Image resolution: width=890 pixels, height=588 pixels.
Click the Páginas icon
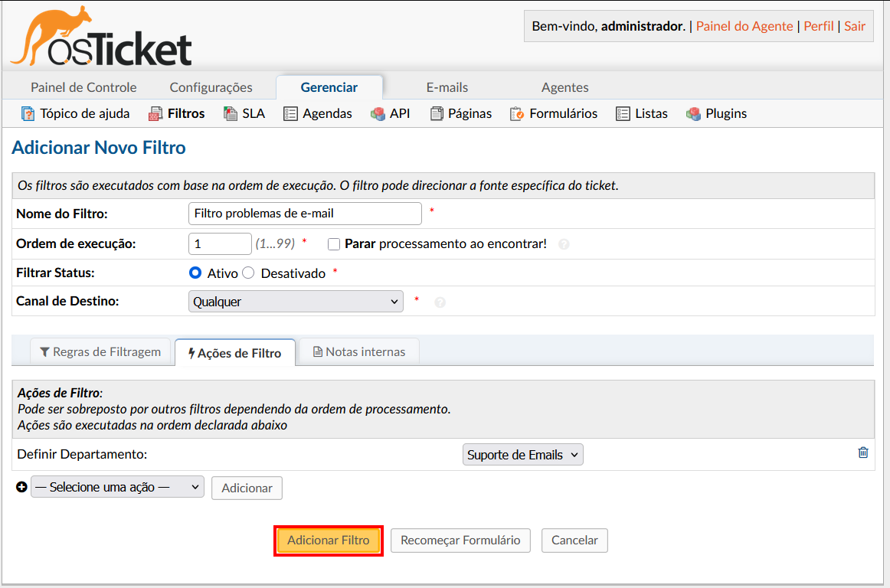coord(434,113)
